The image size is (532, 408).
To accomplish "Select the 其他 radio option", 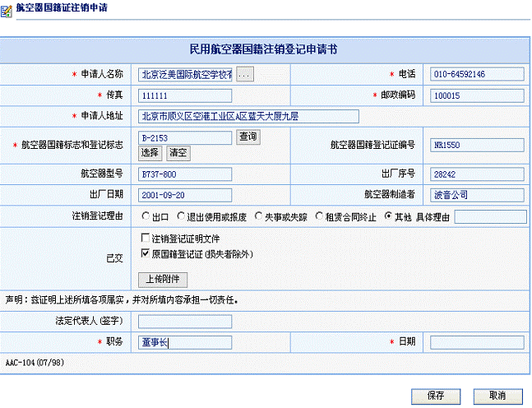I will [x=388, y=216].
